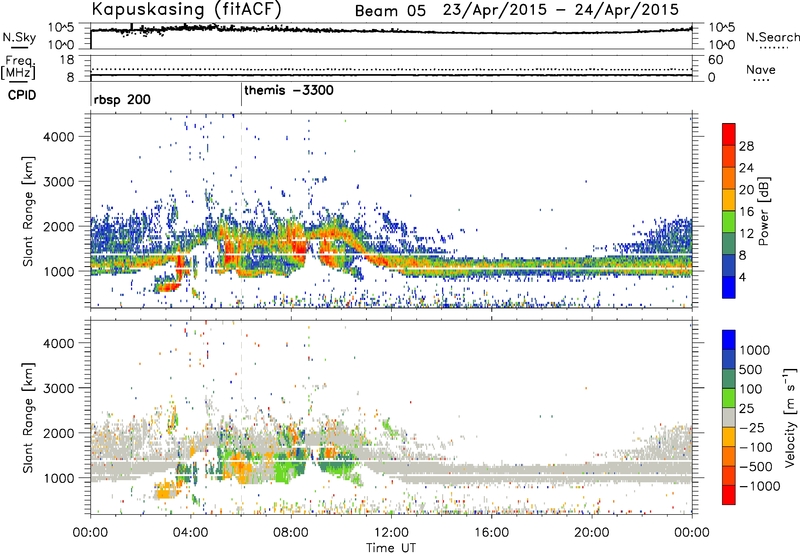Image resolution: width=800 pixels, height=554 pixels.
Task: Click the '28' value on the power colorbar
Action: click(746, 146)
